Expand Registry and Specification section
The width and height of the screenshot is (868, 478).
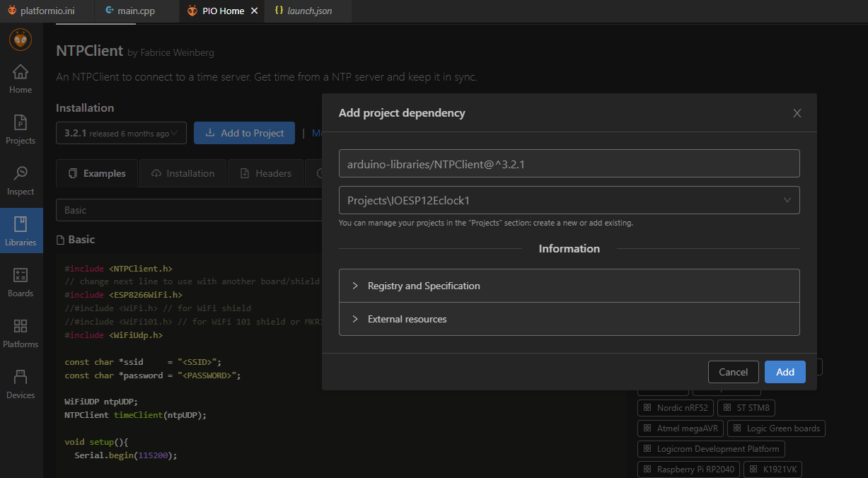point(569,286)
